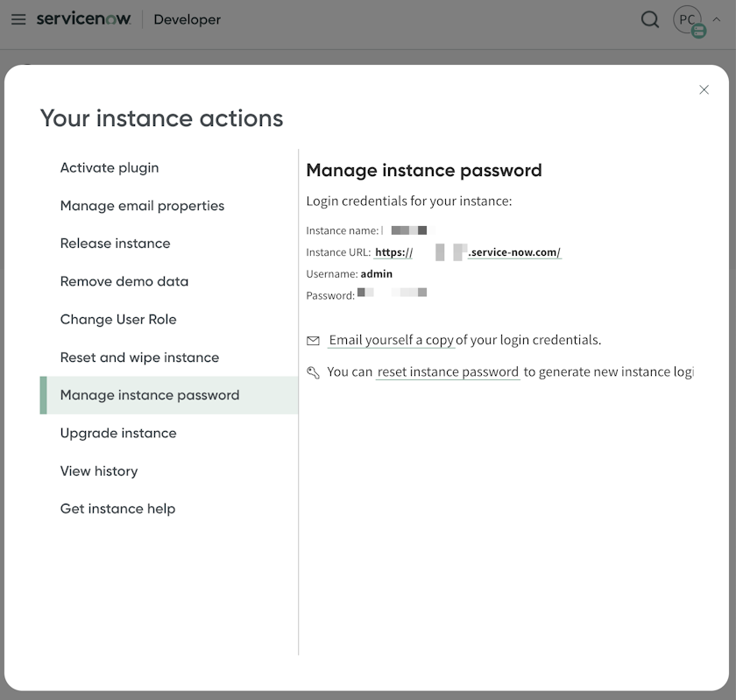Click the reset instance password link

tap(447, 371)
